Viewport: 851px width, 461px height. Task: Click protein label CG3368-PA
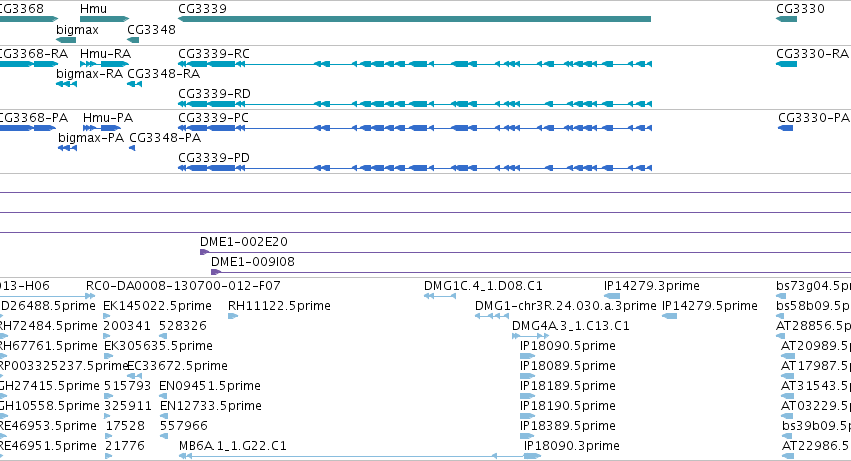pyautogui.click(x=34, y=118)
